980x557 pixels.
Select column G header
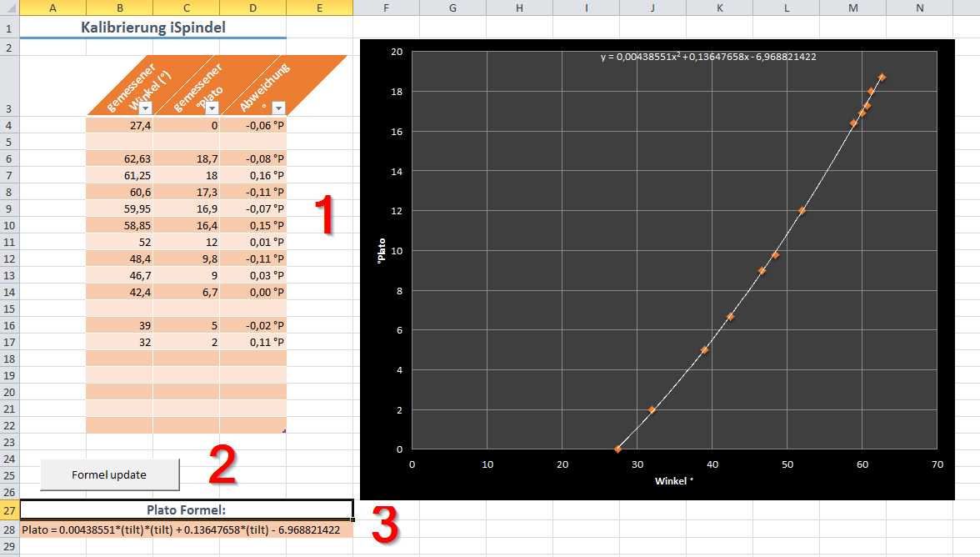[x=453, y=8]
